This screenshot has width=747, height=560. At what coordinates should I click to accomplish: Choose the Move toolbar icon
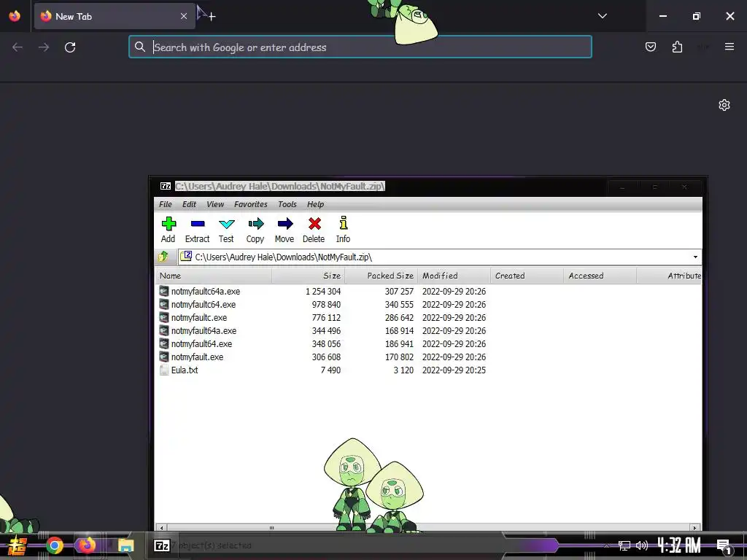[x=285, y=230]
